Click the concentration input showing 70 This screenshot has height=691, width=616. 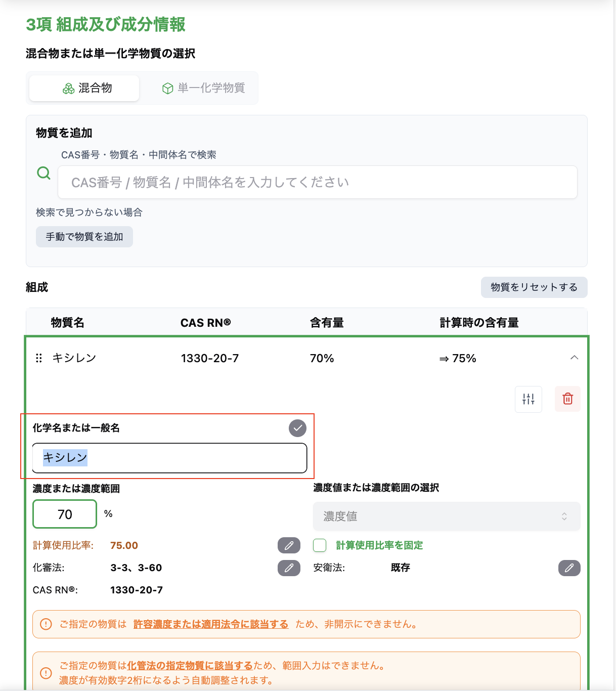(x=64, y=514)
